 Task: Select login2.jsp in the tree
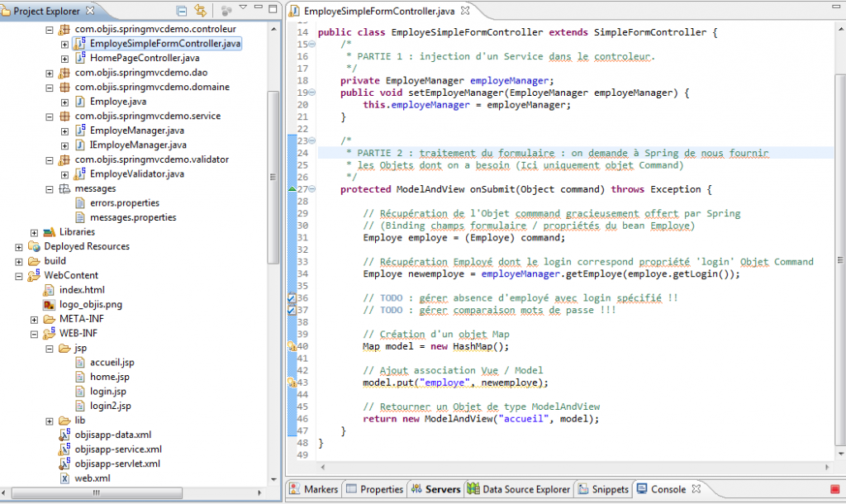pos(111,406)
